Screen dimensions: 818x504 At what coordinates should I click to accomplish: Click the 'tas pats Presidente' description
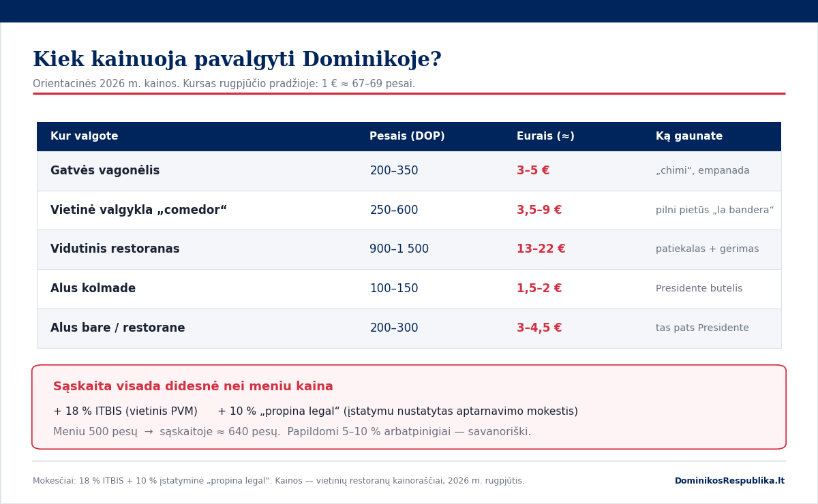[702, 328]
